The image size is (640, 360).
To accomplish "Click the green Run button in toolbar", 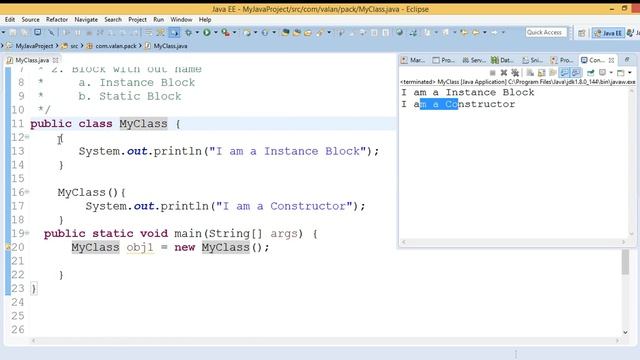I will 207,32.
